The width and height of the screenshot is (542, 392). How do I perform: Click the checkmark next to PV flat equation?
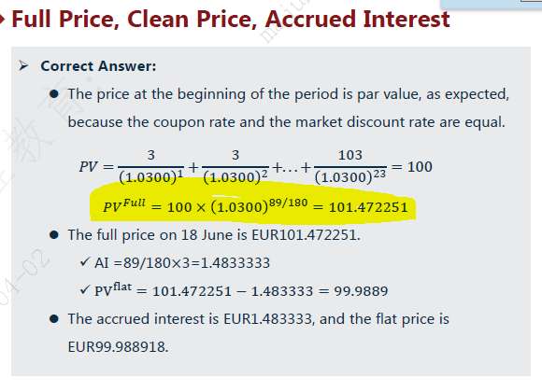(x=85, y=289)
